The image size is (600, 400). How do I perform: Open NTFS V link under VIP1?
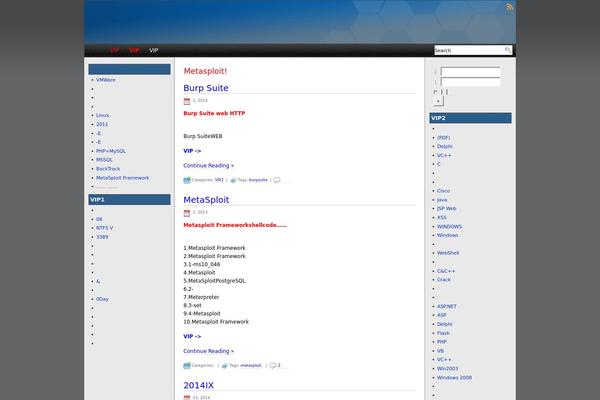coord(104,228)
